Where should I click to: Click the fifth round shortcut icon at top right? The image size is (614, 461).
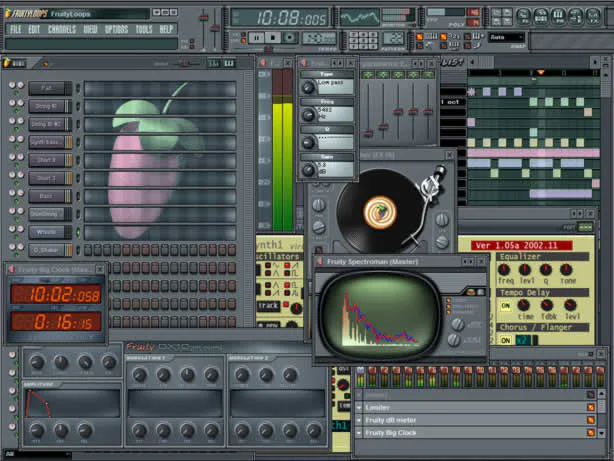[x=593, y=16]
